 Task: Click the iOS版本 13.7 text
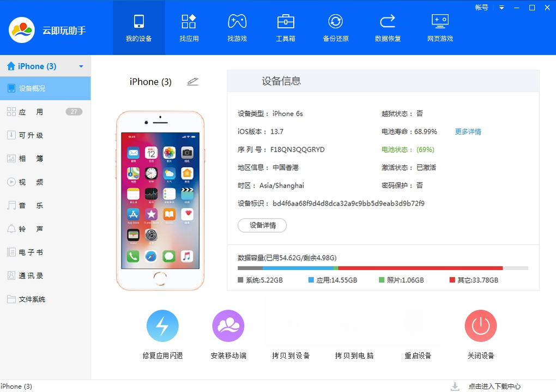261,131
